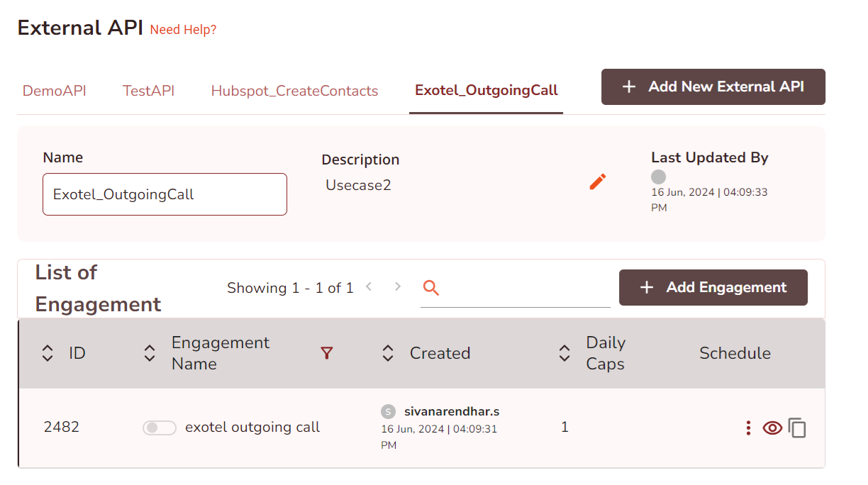Switch to the DemoAPI tab

pyautogui.click(x=55, y=91)
